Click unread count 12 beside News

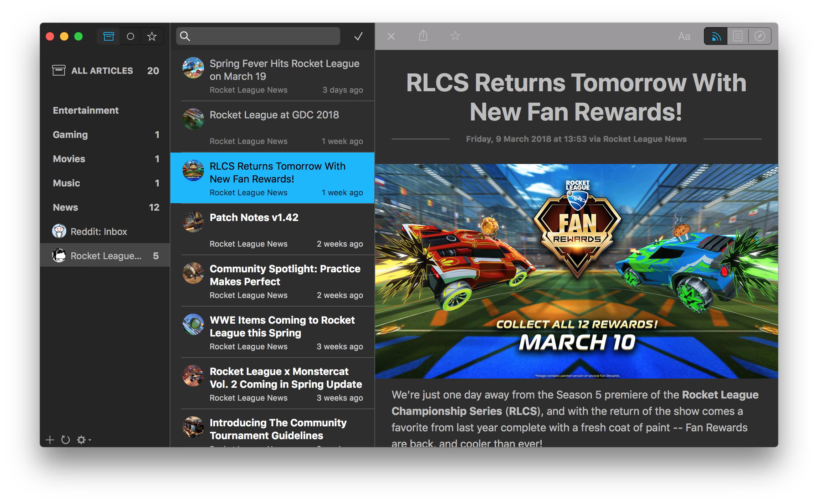click(x=154, y=207)
